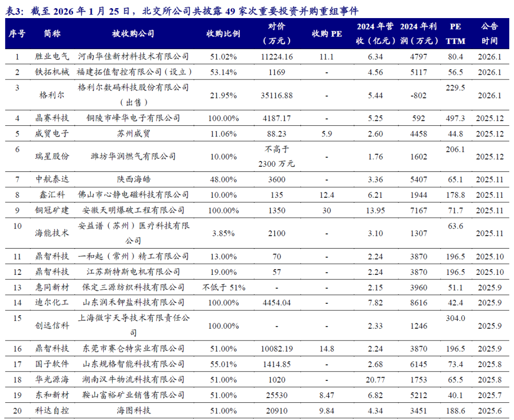The width and height of the screenshot is (514, 420).
Task: Click the 304.0 PE TTM value
Action: (455, 318)
